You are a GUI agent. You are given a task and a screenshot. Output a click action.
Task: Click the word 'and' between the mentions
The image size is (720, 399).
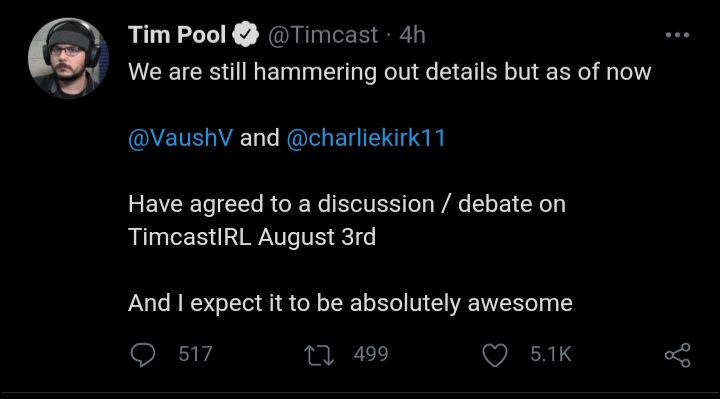(259, 138)
